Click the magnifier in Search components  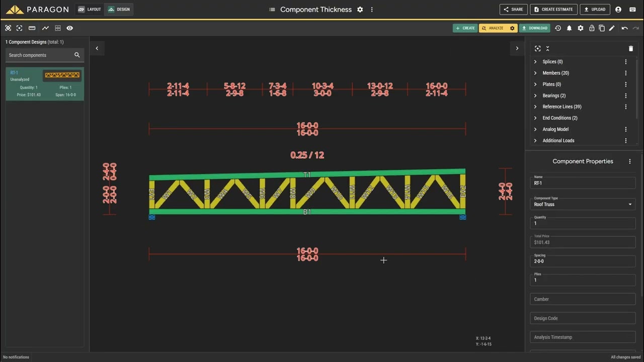tap(77, 55)
